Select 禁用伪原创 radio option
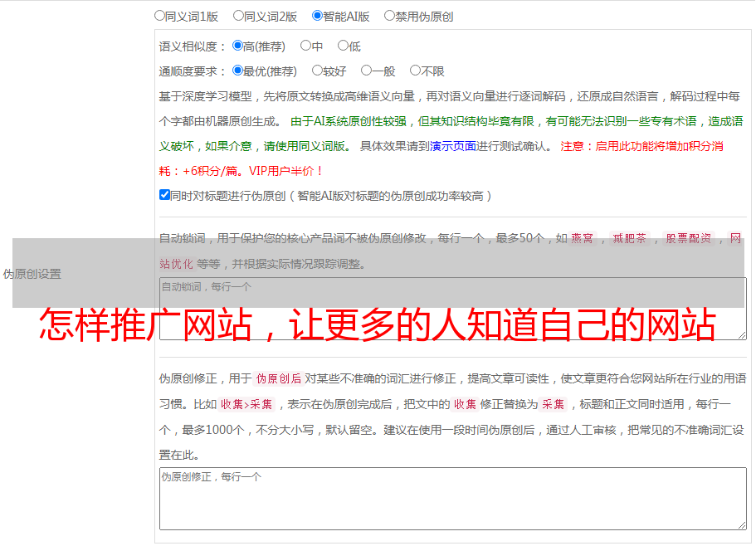Image resolution: width=756 pixels, height=546 pixels. pyautogui.click(x=389, y=16)
